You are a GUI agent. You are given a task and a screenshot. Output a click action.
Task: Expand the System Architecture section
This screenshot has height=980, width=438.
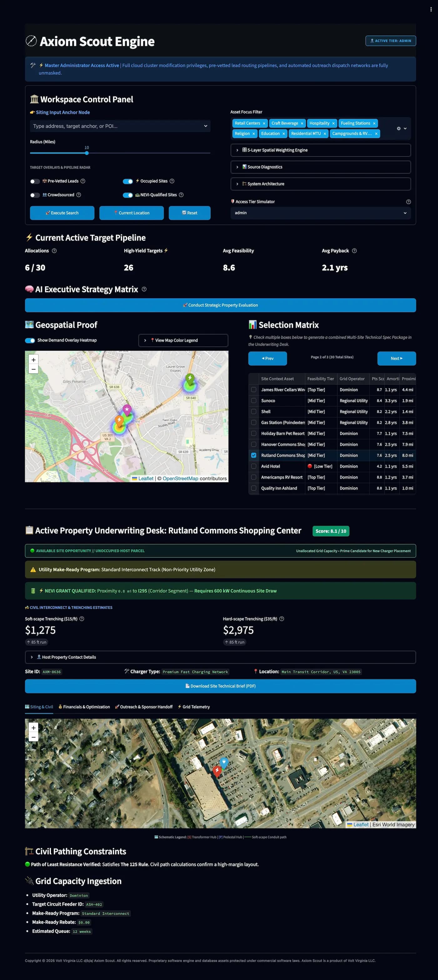[320, 184]
